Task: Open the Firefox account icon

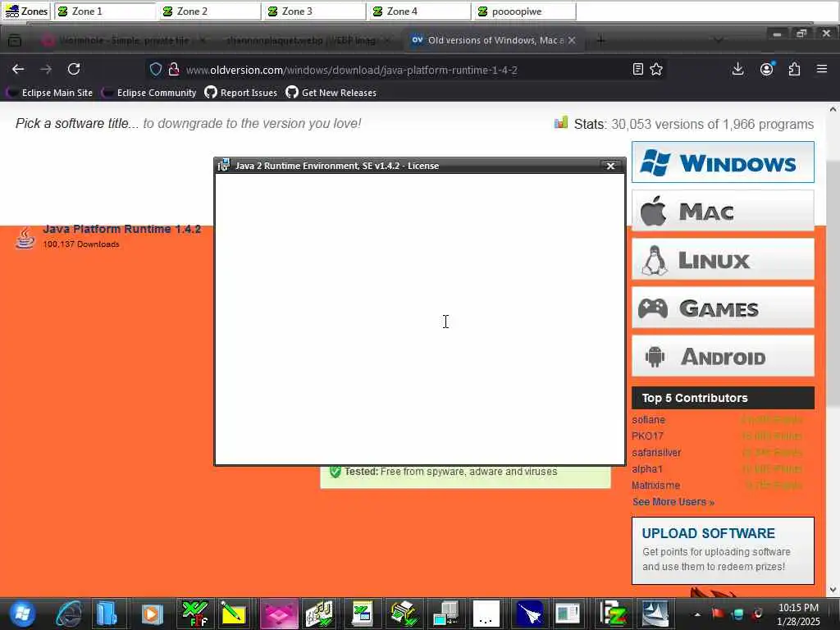Action: (x=767, y=69)
